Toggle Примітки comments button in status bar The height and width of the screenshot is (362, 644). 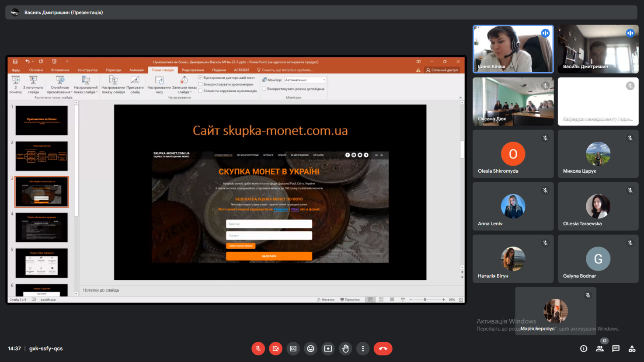350,299
